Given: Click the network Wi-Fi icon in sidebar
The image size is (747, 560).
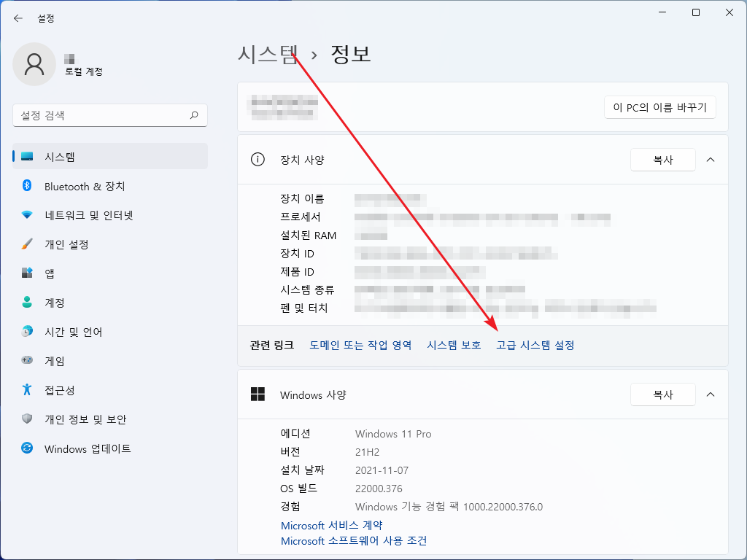Looking at the screenshot, I should [27, 215].
